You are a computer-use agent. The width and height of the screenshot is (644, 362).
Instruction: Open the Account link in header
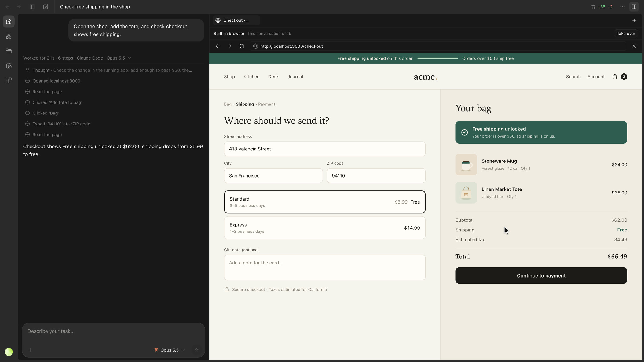click(596, 77)
